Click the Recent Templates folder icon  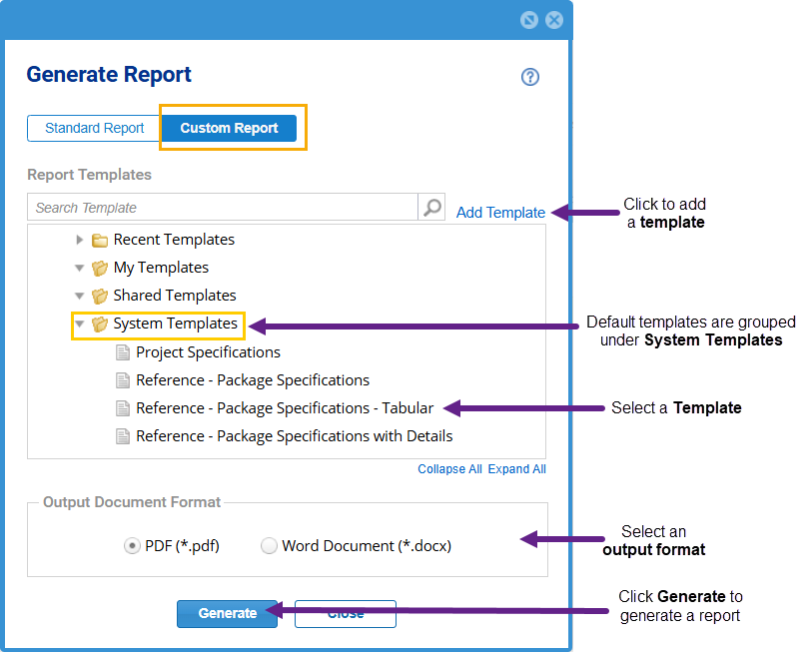[x=100, y=240]
